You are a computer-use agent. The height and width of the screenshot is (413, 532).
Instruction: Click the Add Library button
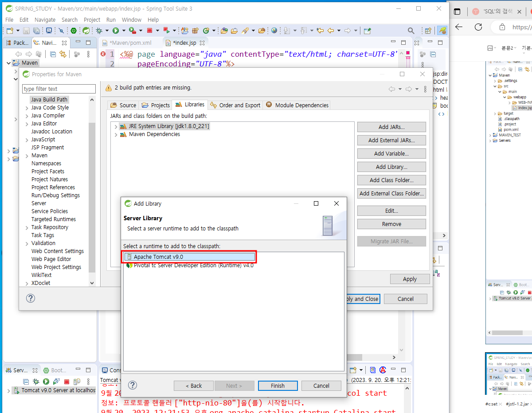click(x=391, y=167)
